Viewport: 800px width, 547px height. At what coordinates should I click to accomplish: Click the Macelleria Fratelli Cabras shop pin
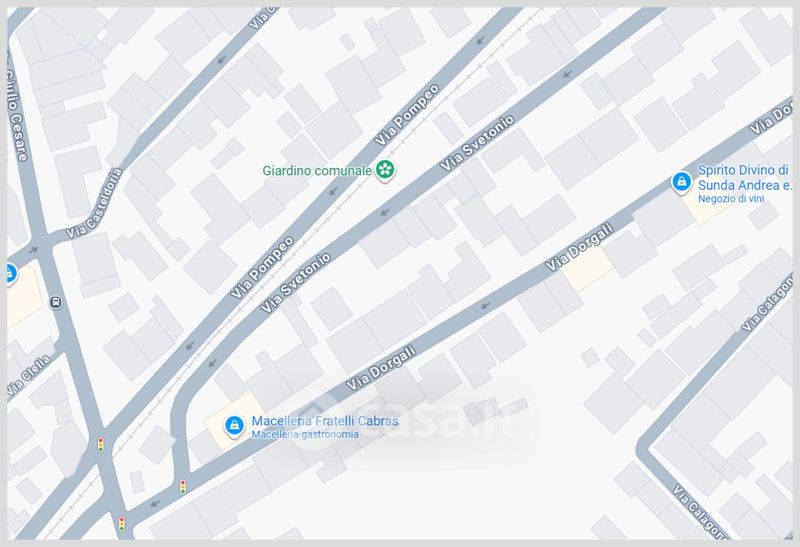pos(234,426)
